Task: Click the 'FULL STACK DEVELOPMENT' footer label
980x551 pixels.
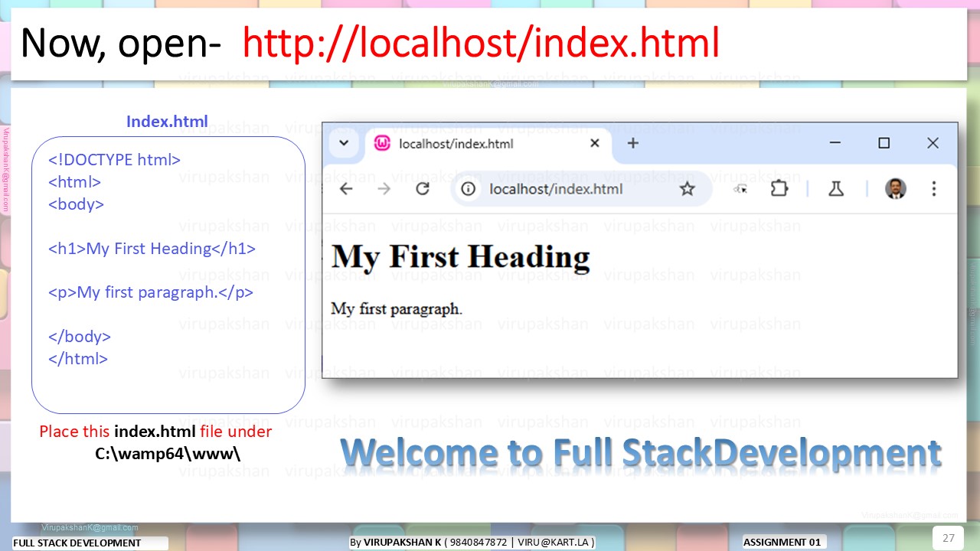Action: (77, 543)
